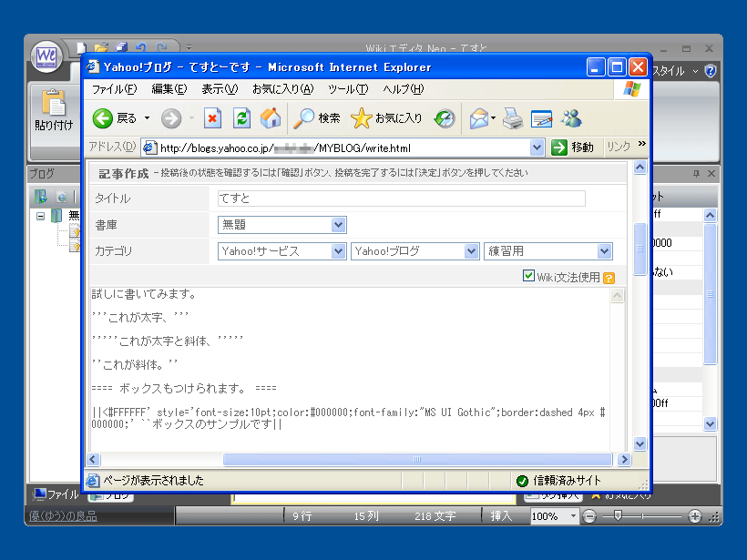
Task: Open the ツール(T) menu
Action: pyautogui.click(x=348, y=89)
